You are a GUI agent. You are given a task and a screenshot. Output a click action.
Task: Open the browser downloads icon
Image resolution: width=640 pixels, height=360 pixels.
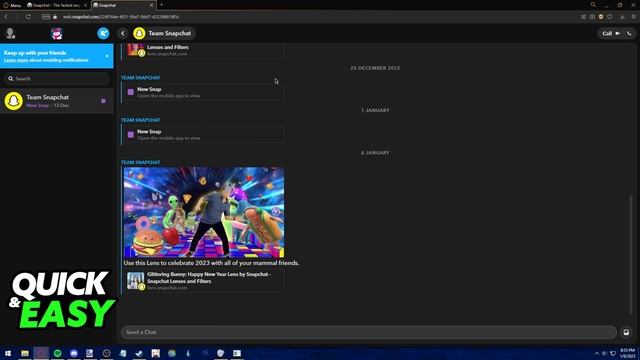[x=622, y=17]
